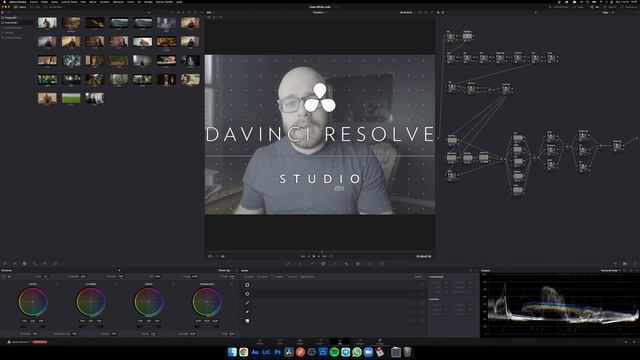Open project settings gear at bottom right
The height and width of the screenshot is (360, 640).
click(x=634, y=342)
